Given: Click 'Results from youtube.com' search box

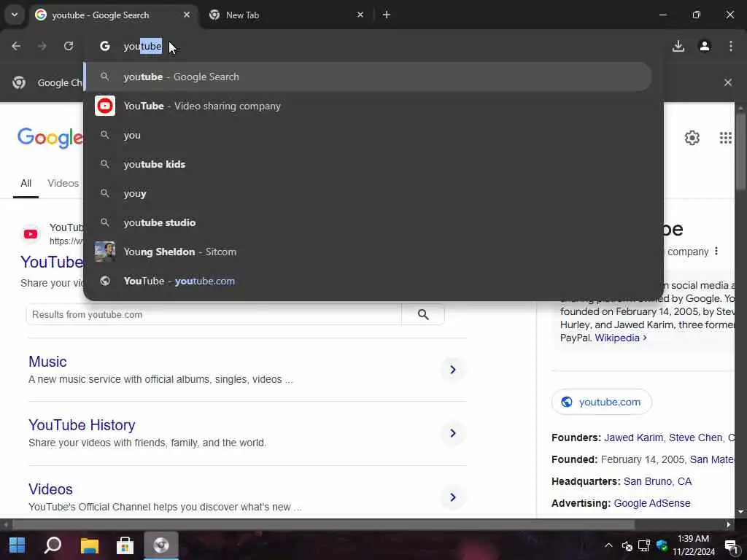Looking at the screenshot, I should 214,315.
